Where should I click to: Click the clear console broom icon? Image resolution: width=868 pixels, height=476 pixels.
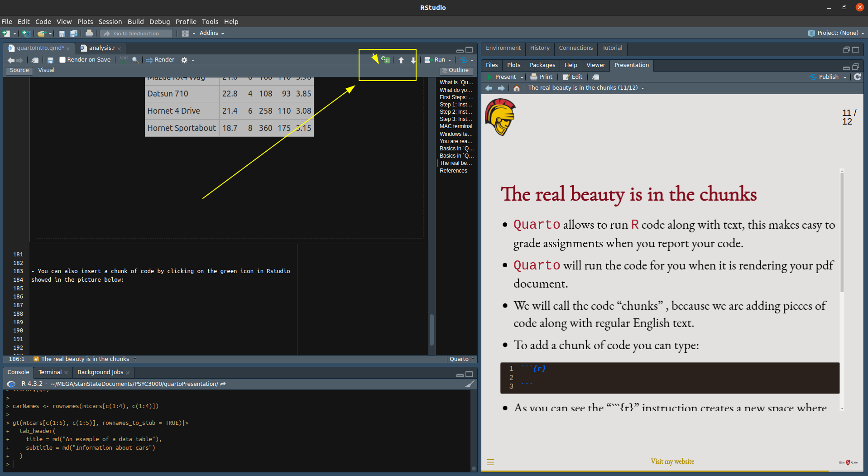pos(470,384)
